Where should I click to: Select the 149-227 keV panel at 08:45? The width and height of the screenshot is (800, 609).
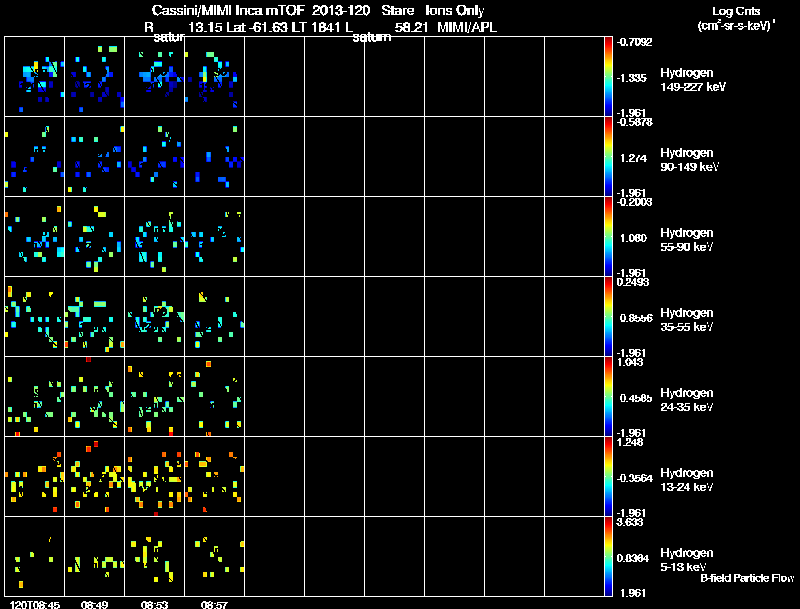[x=35, y=77]
